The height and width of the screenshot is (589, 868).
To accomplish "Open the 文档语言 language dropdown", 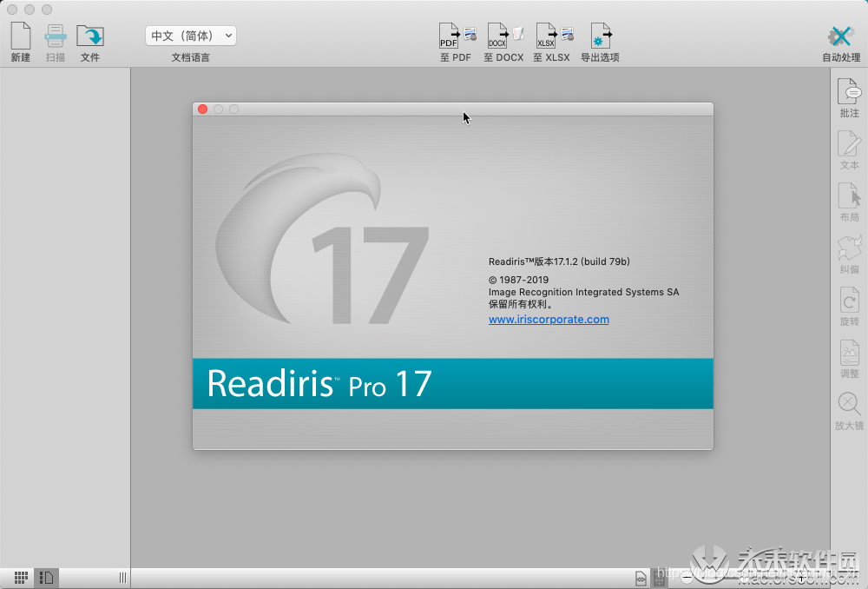I will (x=191, y=36).
